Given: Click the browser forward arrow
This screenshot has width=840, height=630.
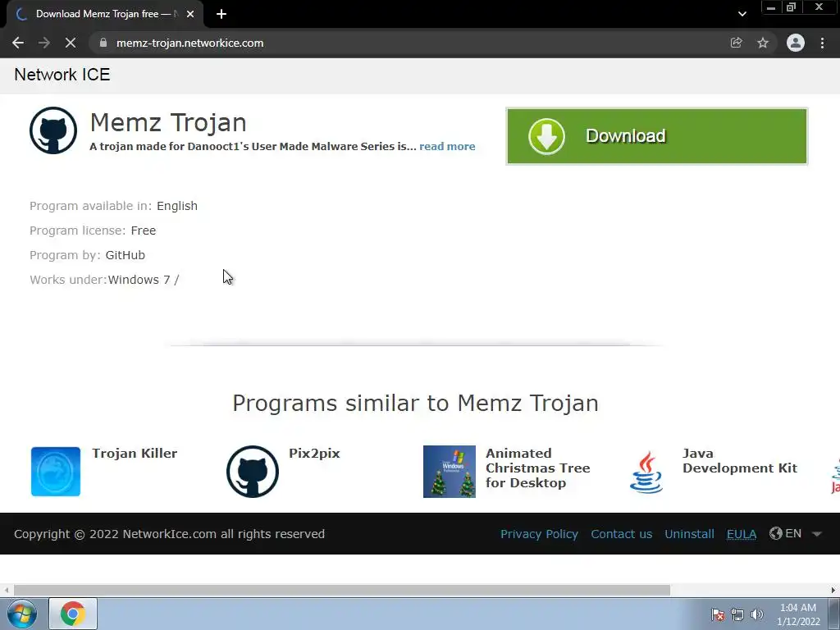Looking at the screenshot, I should tap(44, 43).
